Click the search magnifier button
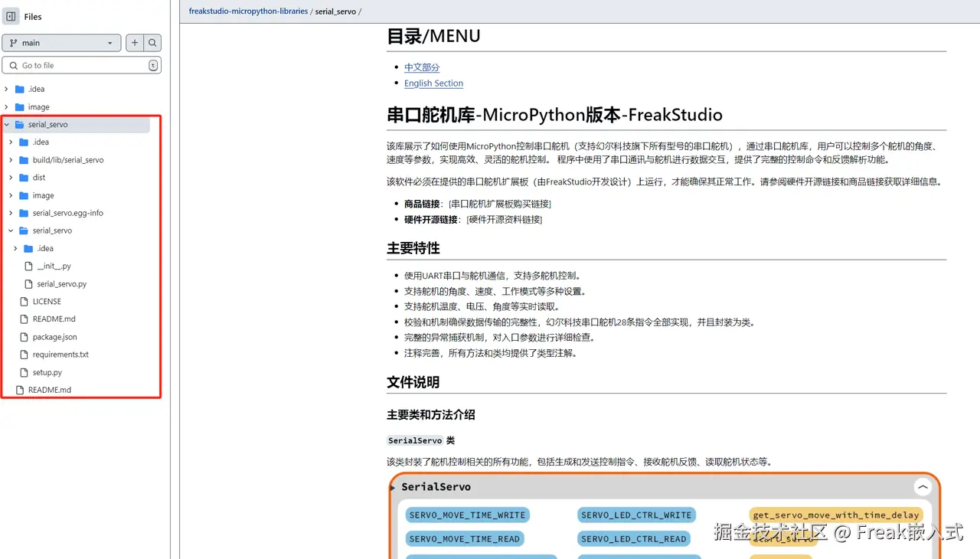This screenshot has height=559, width=980. point(152,43)
